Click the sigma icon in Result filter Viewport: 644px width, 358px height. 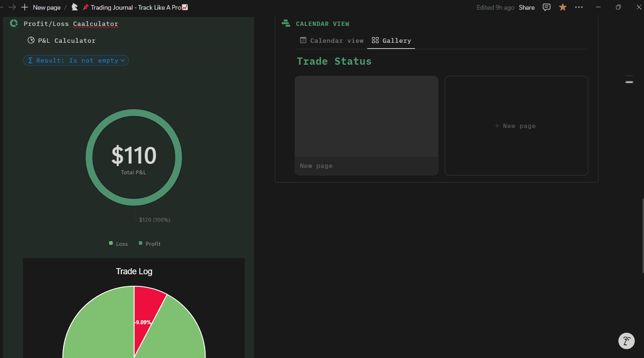[30, 60]
